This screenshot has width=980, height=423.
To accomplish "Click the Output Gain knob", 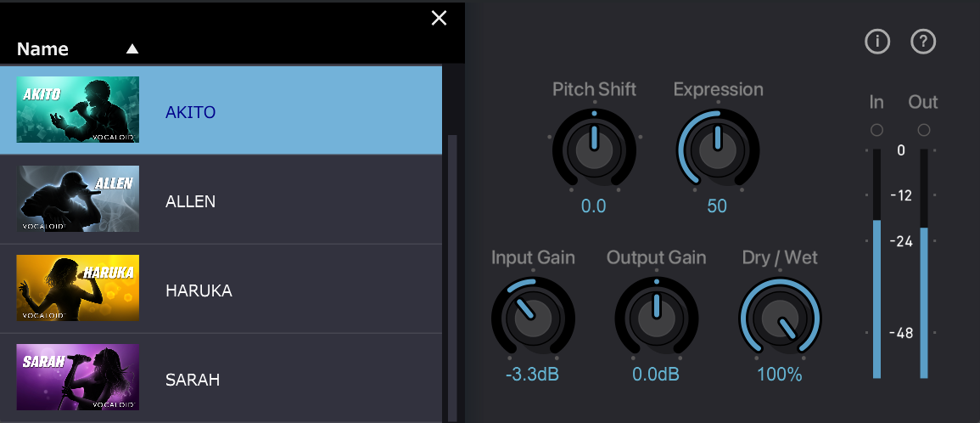I will tap(656, 319).
